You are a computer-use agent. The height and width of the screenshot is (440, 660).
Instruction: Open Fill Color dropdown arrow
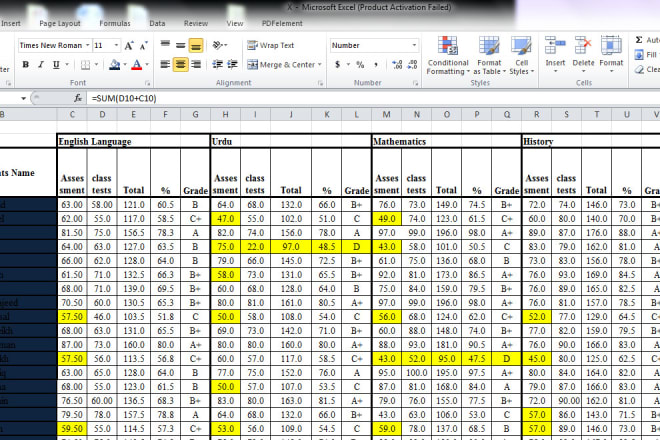click(125, 64)
